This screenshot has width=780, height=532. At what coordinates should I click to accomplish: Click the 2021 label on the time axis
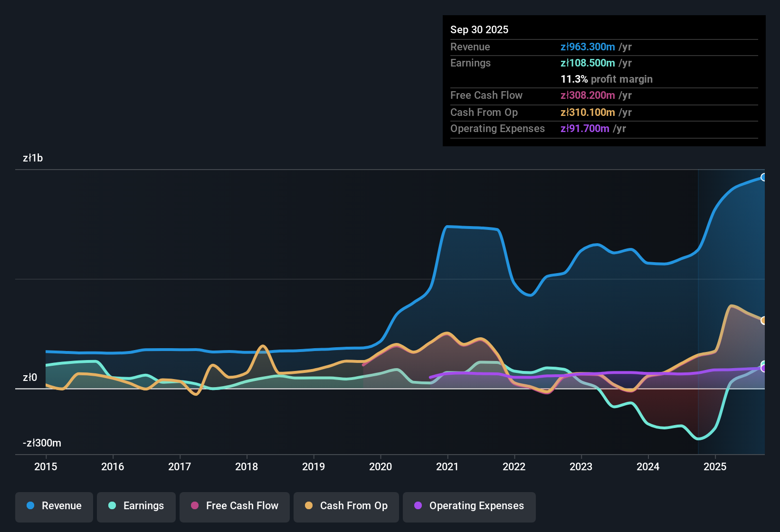pyautogui.click(x=448, y=467)
